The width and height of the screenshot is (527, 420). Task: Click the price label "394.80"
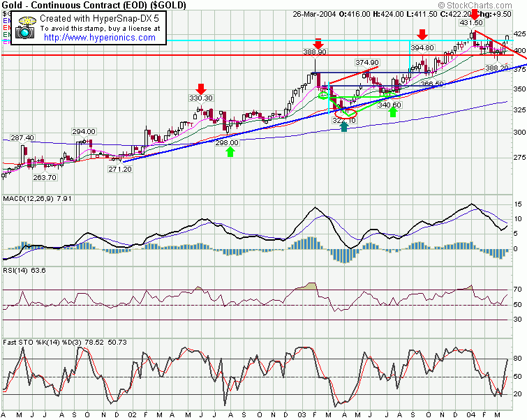(422, 47)
